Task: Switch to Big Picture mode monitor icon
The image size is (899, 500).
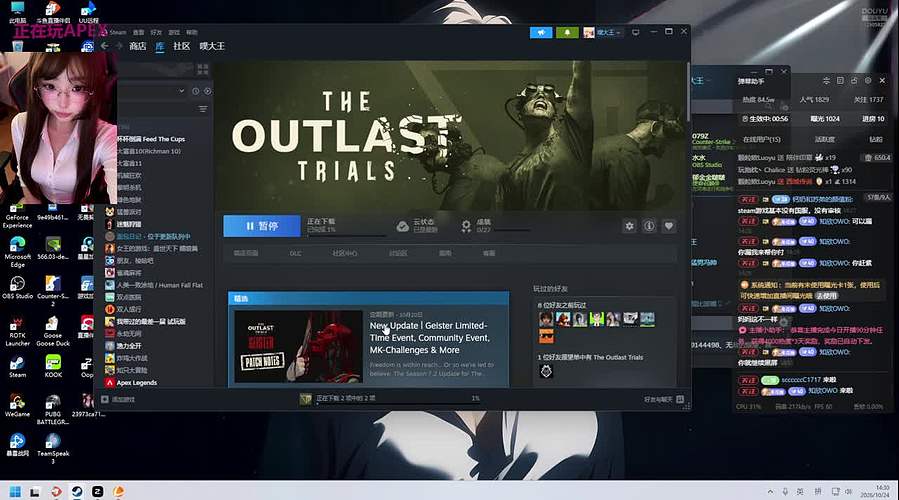Action: click(635, 33)
